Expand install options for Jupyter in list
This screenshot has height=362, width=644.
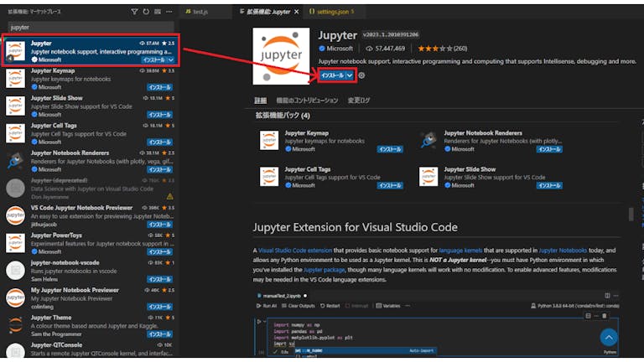point(171,60)
